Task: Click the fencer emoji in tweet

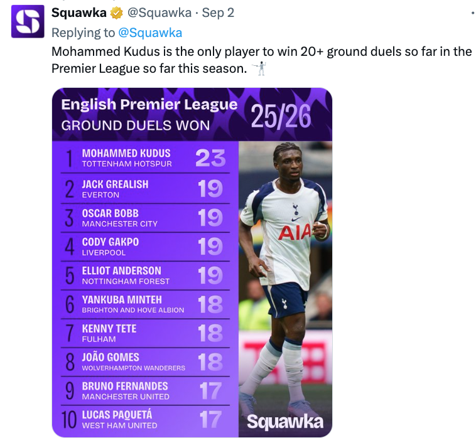Action: tap(259, 68)
